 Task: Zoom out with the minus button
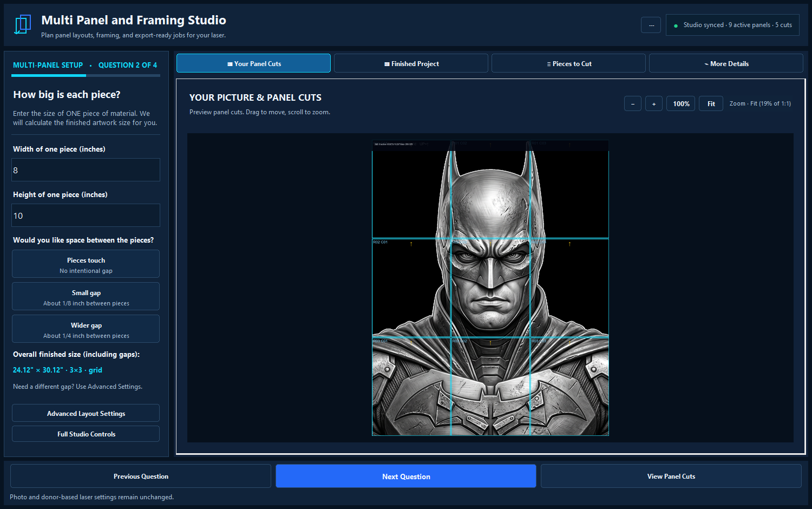tap(633, 103)
